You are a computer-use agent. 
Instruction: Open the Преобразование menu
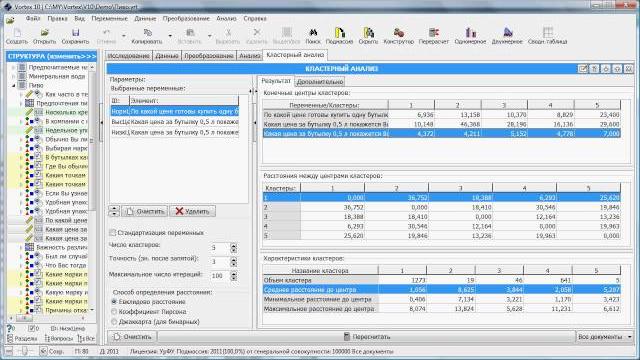(186, 19)
